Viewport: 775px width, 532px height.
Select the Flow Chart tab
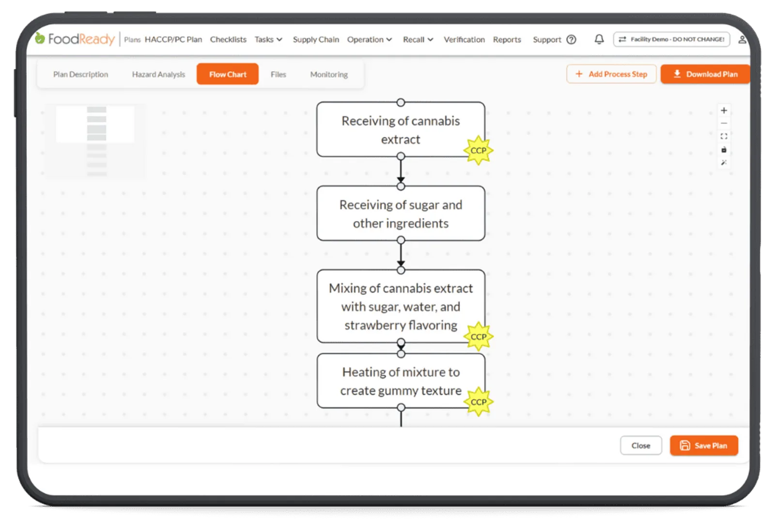click(228, 74)
